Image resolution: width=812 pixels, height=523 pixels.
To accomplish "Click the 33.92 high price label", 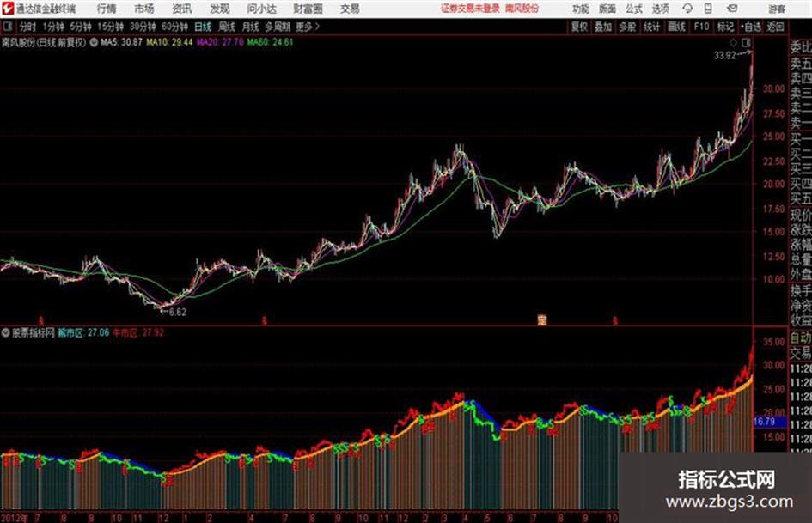I will pos(724,56).
